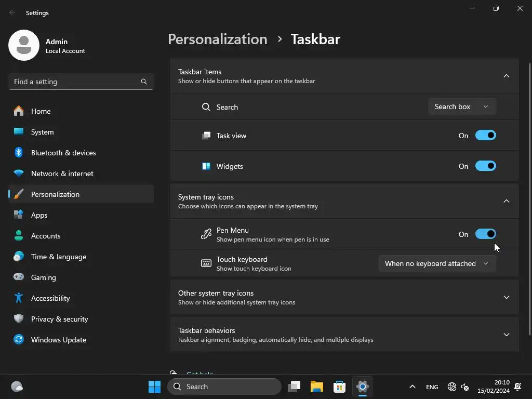Open the When no keyboard attached dropdown
The height and width of the screenshot is (399, 532).
[x=437, y=263]
